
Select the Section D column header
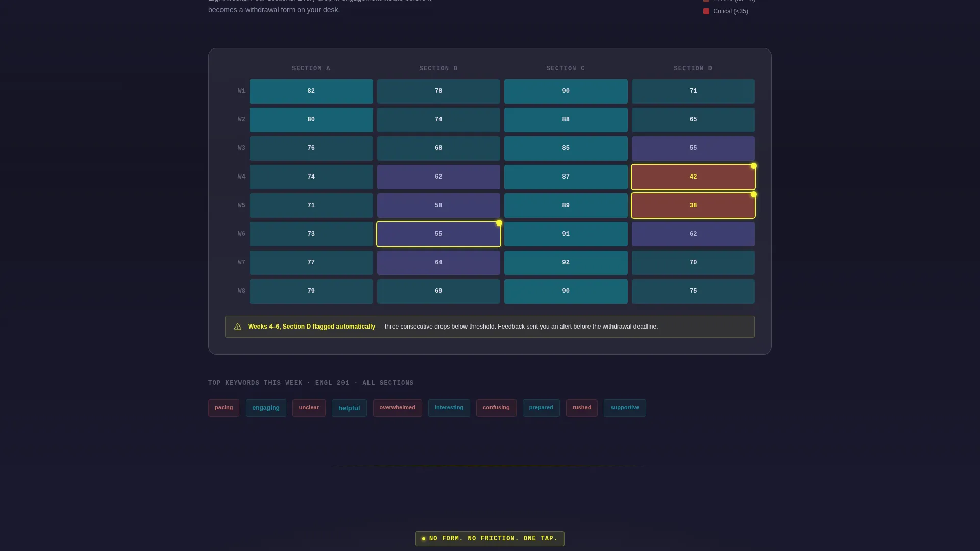click(693, 68)
